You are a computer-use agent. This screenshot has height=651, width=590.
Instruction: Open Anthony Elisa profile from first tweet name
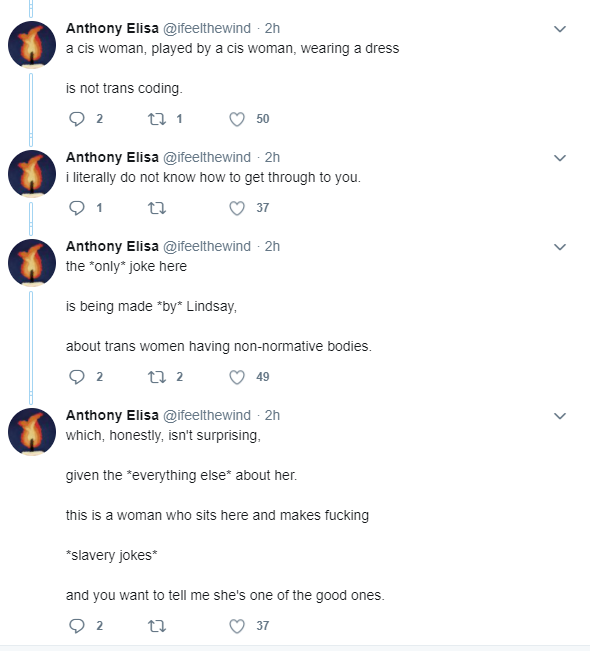(x=112, y=28)
